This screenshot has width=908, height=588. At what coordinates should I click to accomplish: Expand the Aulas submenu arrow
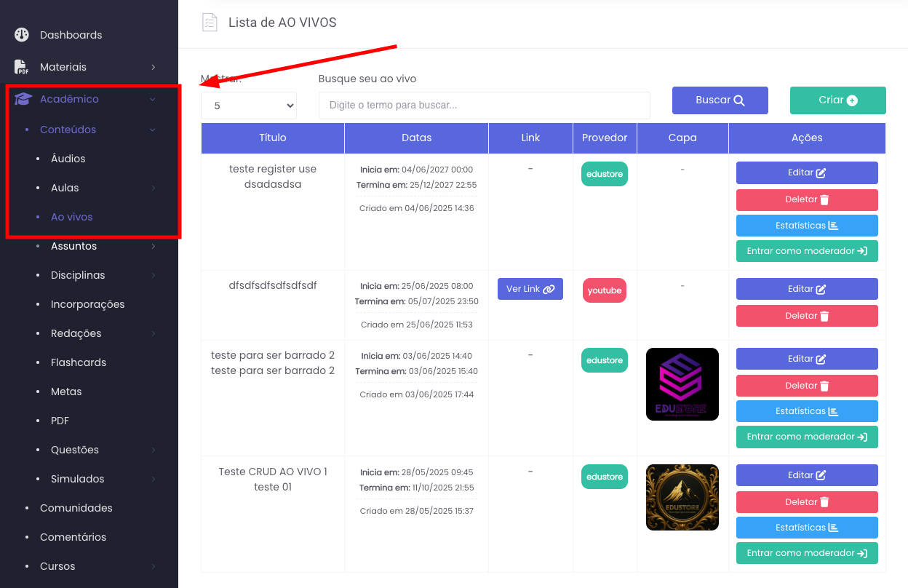tap(154, 188)
